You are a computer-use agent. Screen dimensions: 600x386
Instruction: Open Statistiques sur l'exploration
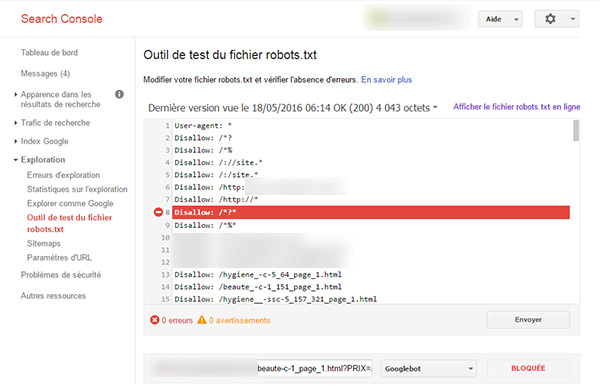[77, 189]
